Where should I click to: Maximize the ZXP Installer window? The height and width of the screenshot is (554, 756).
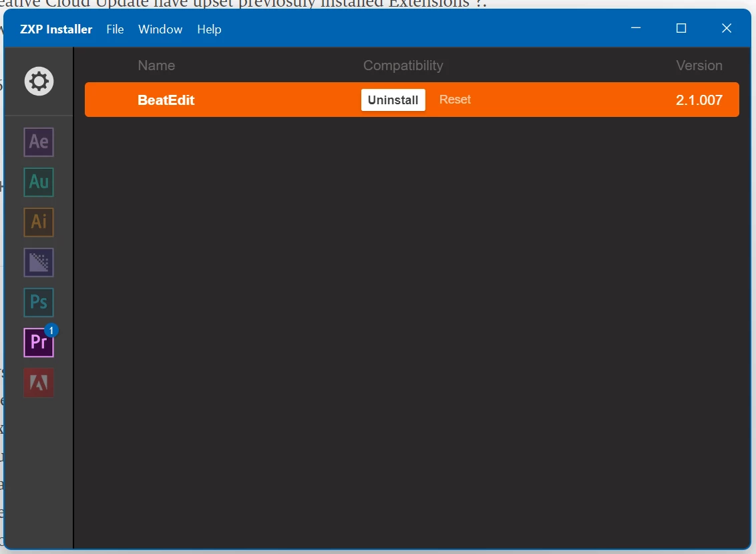pyautogui.click(x=681, y=28)
